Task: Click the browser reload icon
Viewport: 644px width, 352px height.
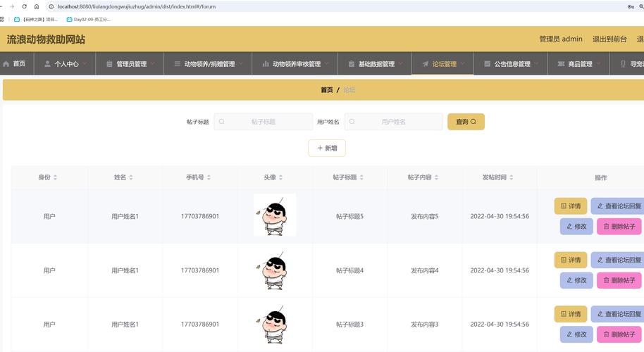Action: (x=24, y=6)
